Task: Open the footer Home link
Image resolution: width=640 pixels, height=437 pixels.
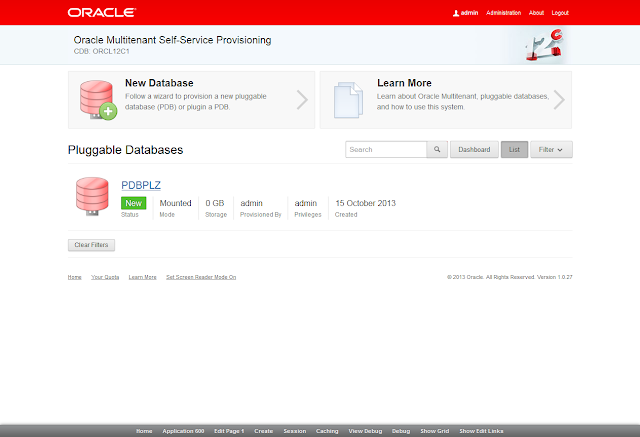Action: pyautogui.click(x=75, y=277)
